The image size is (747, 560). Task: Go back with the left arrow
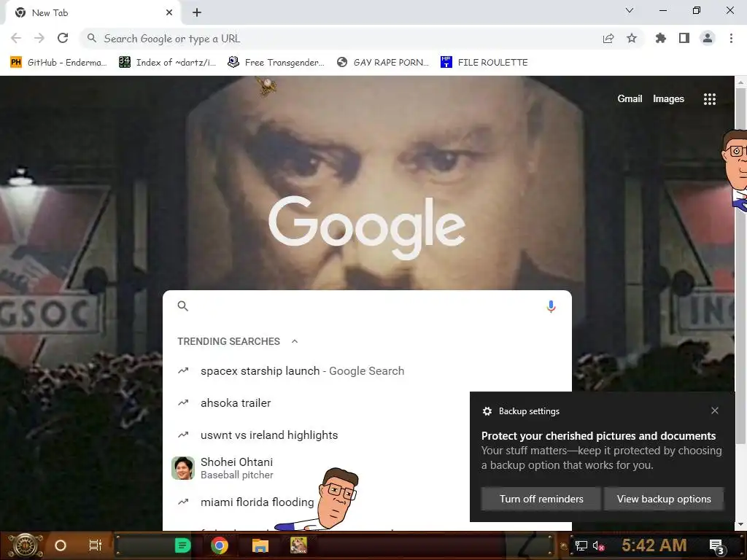(16, 38)
